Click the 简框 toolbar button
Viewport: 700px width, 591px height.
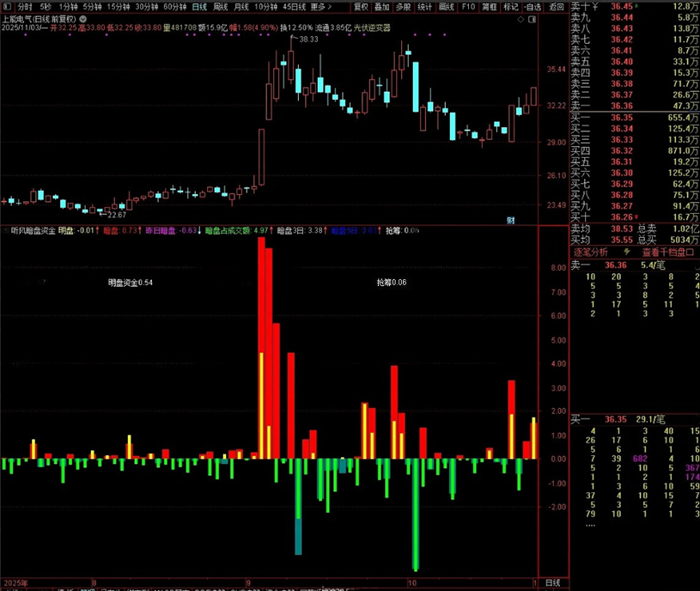point(490,7)
